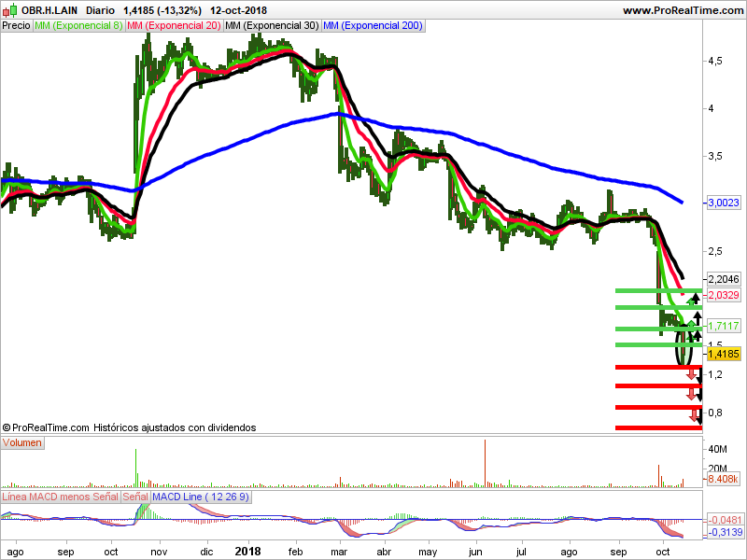The width and height of the screenshot is (747, 560).
Task: Click the black 2,2046 moving average value
Action: click(724, 279)
